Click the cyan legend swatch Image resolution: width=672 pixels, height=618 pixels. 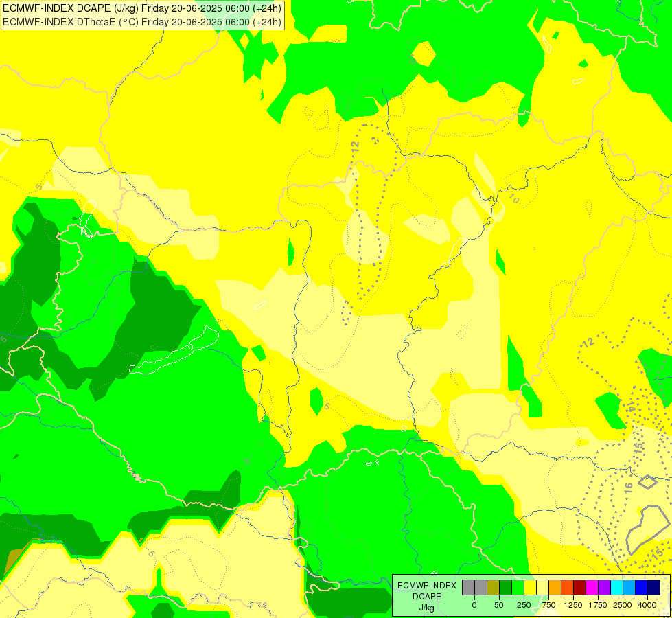point(616,587)
